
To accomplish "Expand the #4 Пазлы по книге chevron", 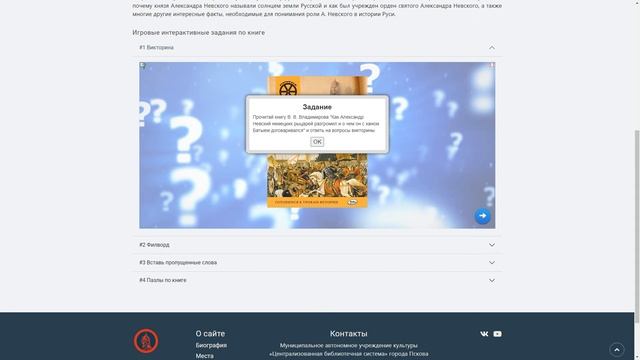I will (x=492, y=280).
